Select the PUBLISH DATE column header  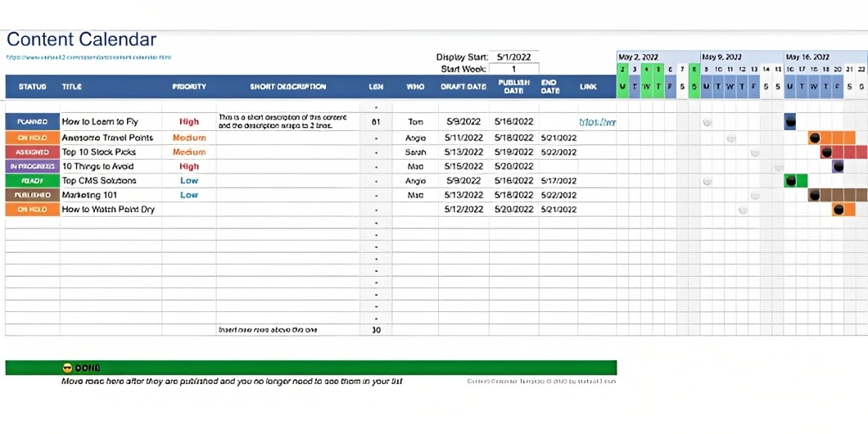[x=513, y=87]
